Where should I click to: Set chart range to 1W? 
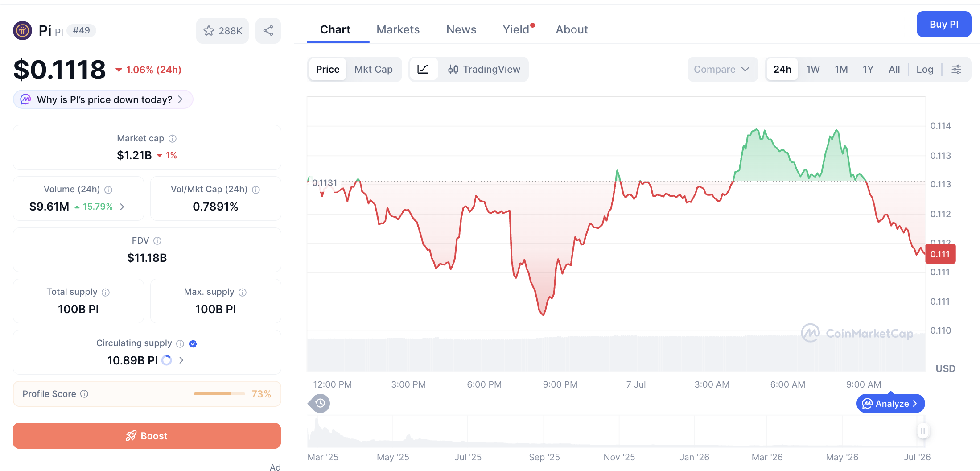click(x=813, y=69)
